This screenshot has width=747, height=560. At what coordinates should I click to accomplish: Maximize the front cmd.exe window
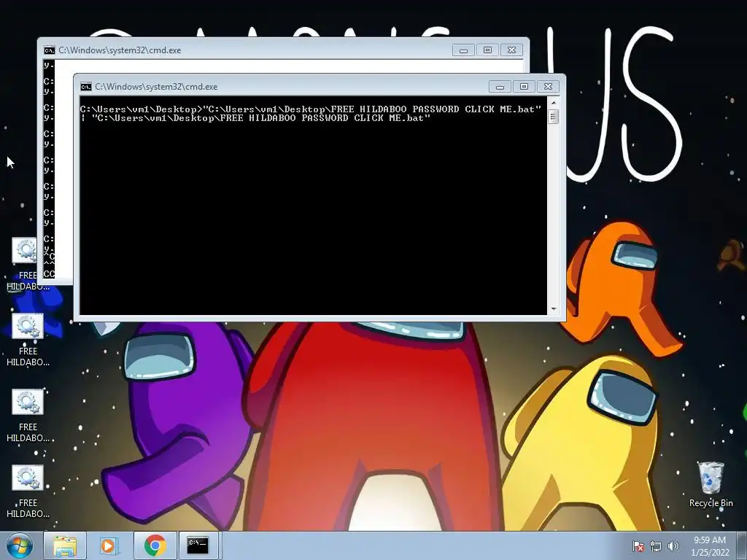[524, 87]
